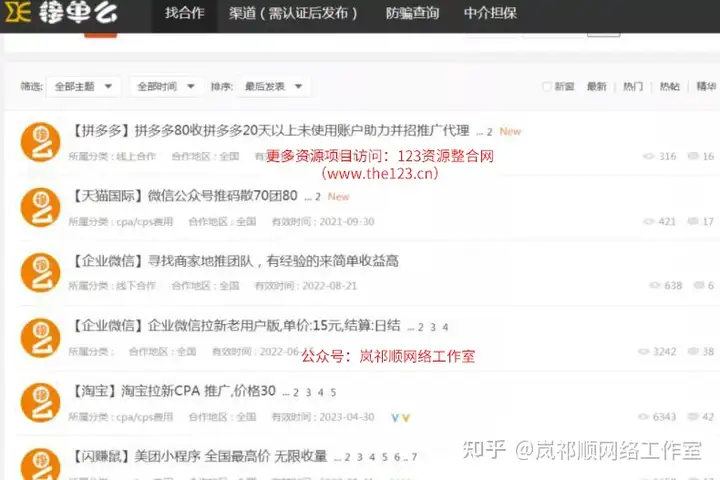This screenshot has width=720, height=480.
Task: Go to page 4 of 闪赚鼠 post
Action: [372, 457]
